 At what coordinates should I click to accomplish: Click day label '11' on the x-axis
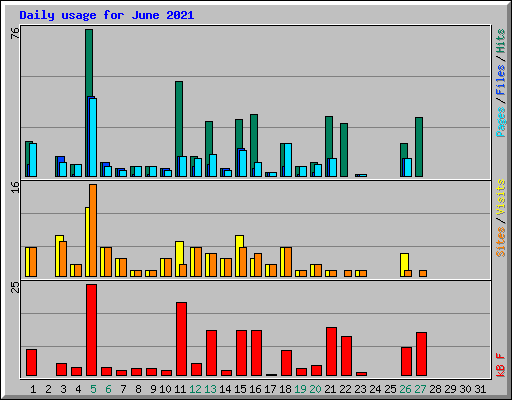[x=180, y=389]
